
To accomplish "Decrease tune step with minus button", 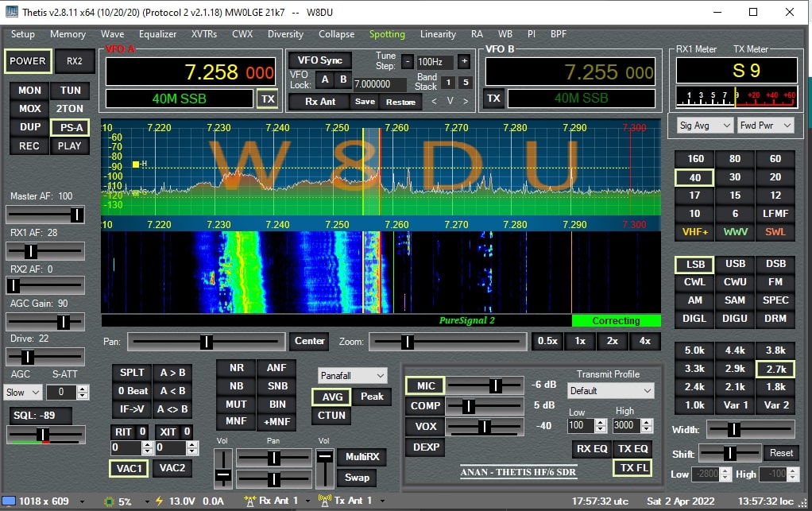I will point(408,62).
